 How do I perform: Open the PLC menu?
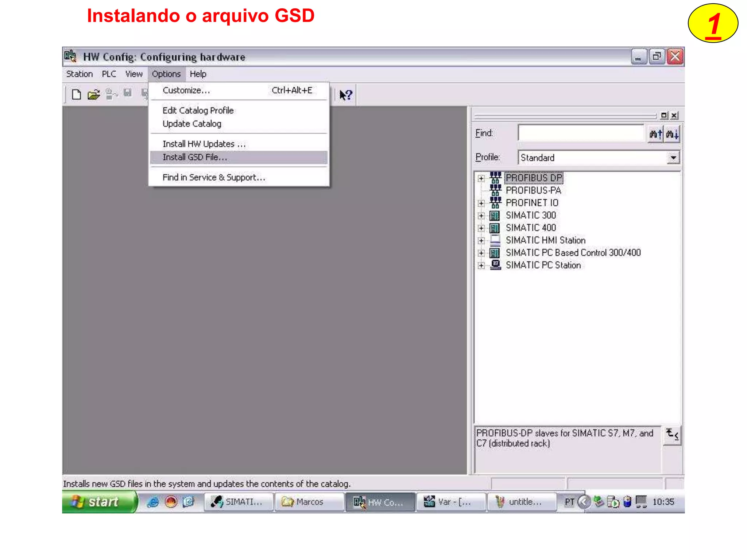109,74
